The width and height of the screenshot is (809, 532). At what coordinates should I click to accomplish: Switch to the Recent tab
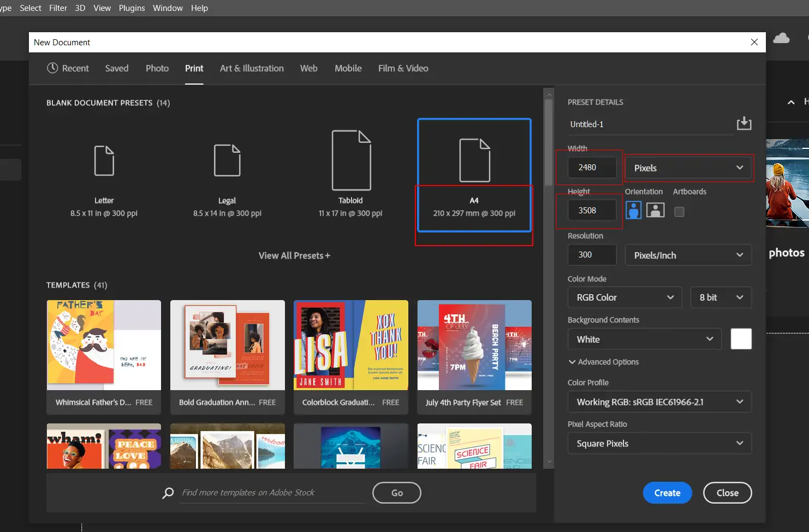68,68
